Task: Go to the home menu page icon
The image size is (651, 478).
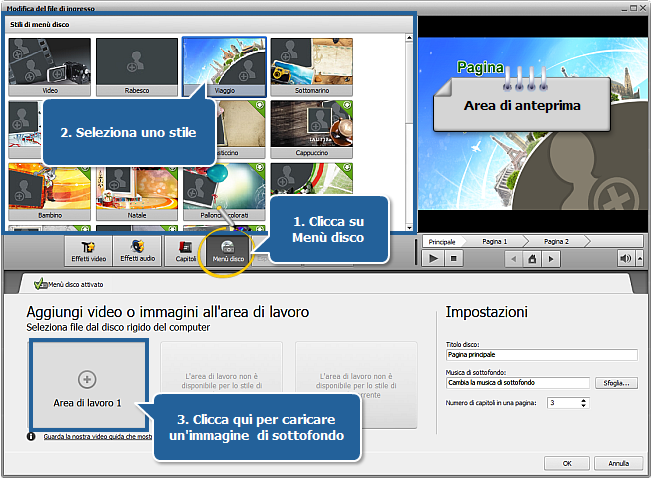Action: (532, 259)
